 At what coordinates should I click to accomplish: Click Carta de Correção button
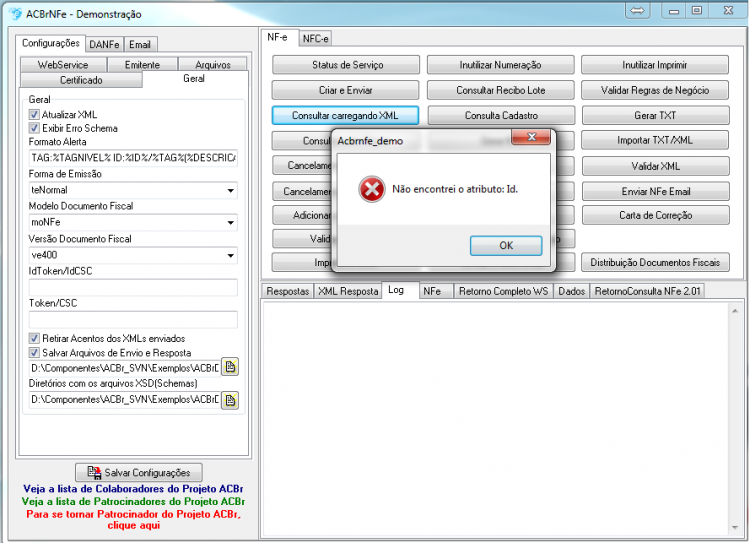point(655,215)
